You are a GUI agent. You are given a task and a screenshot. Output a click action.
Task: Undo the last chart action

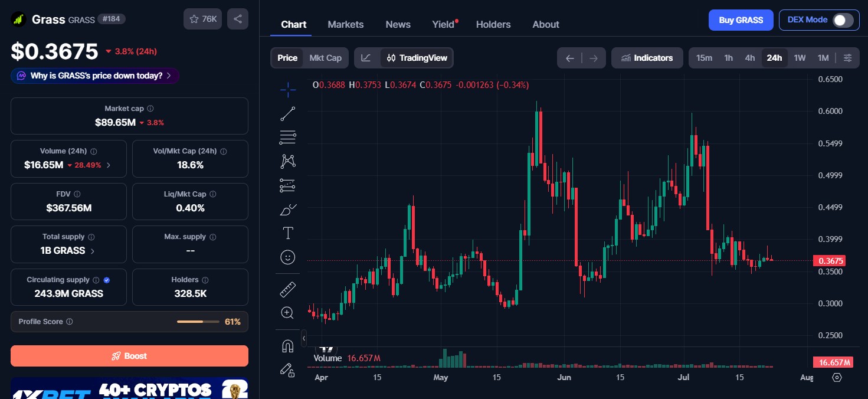(x=569, y=58)
